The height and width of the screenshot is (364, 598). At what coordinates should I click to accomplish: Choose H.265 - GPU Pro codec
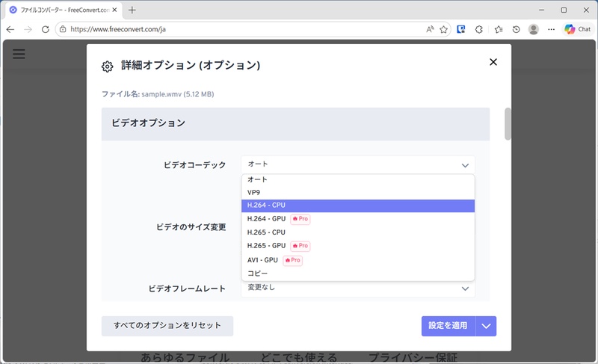point(358,246)
